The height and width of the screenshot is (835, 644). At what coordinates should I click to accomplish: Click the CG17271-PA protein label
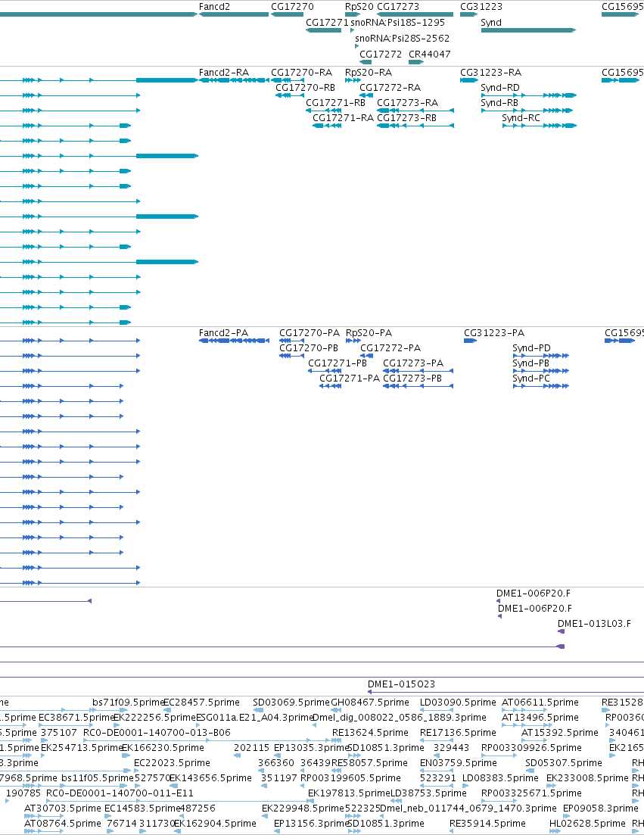pos(350,379)
